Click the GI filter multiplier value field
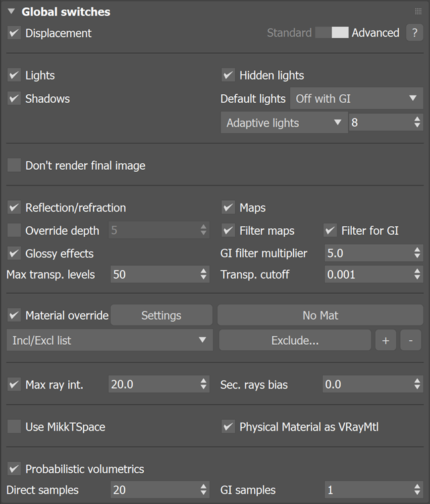 click(366, 253)
